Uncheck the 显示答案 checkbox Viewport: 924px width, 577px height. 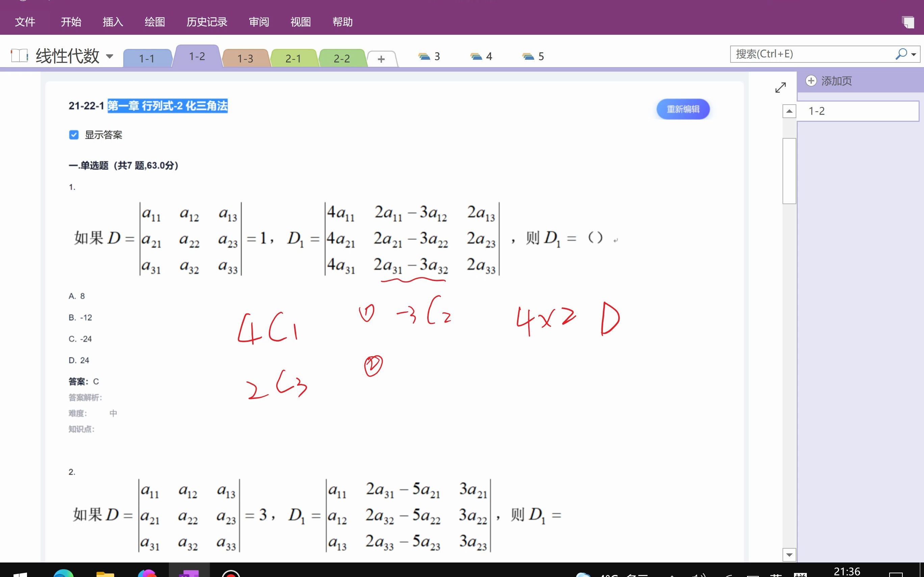(x=74, y=135)
